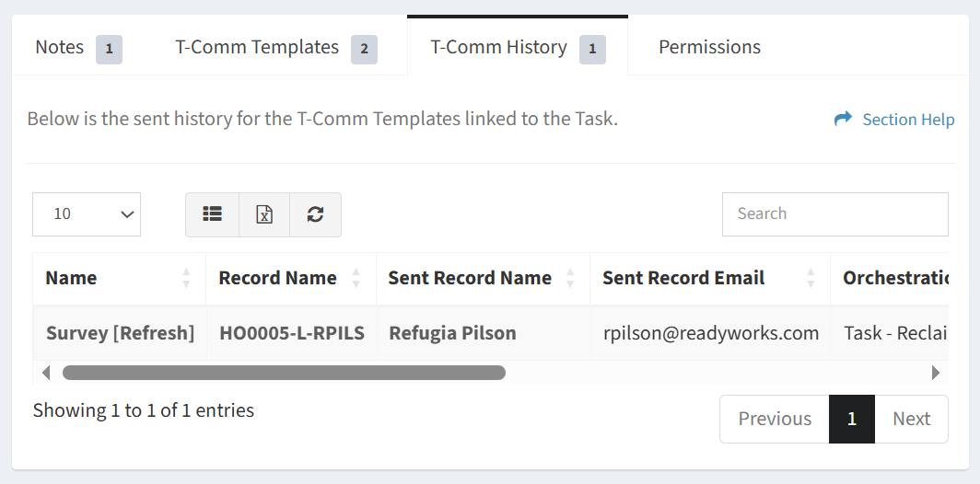The image size is (980, 484).
Task: Switch to the Notes tab
Action: 60,47
